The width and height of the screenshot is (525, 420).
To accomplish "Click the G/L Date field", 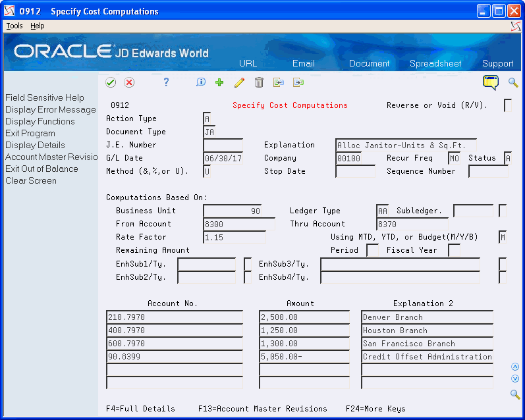I will (x=223, y=158).
